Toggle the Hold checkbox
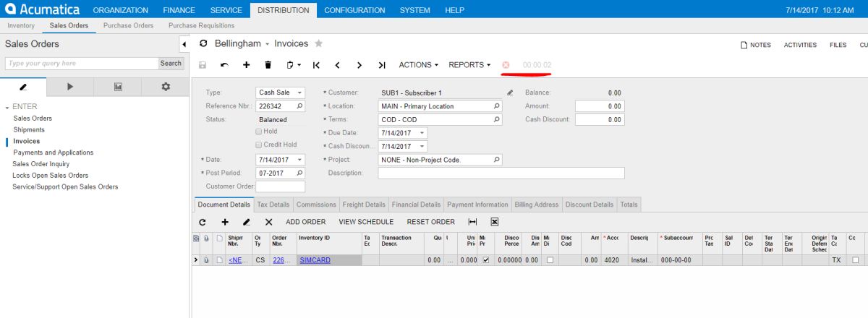 [x=259, y=132]
